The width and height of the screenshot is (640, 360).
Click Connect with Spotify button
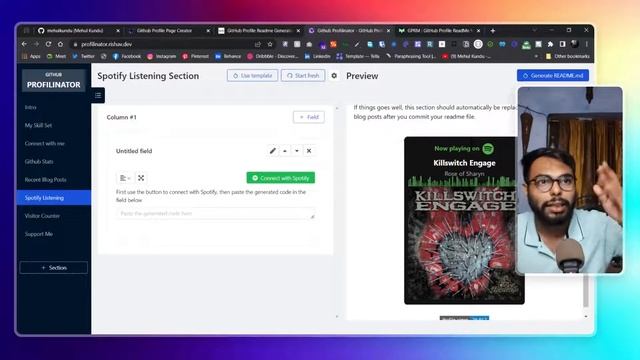[281, 178]
